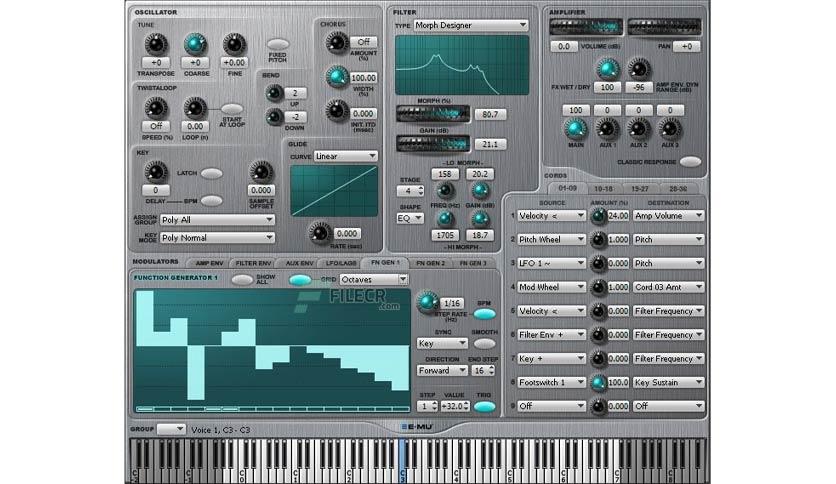
Task: Click the Sample Offset knob
Action: (261, 172)
